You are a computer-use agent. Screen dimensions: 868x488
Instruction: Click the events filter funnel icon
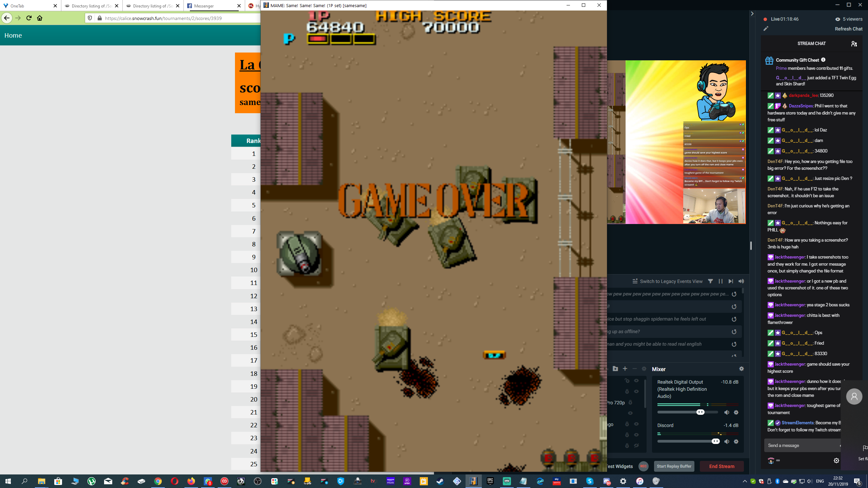[710, 281]
